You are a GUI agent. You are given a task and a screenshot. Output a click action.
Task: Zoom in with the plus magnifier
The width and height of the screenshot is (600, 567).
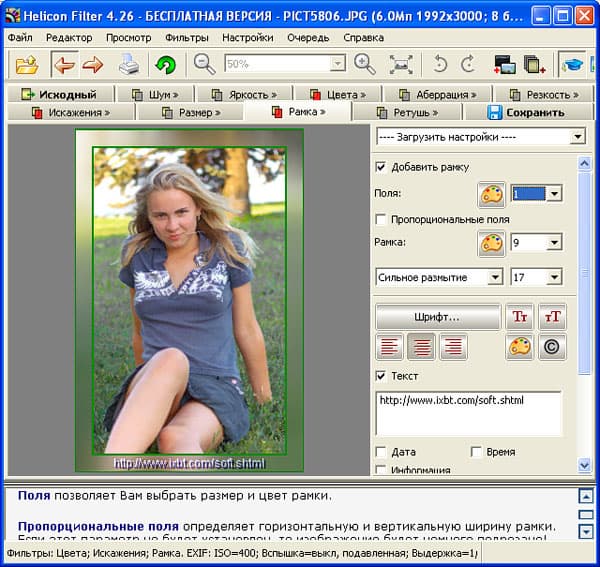[364, 64]
